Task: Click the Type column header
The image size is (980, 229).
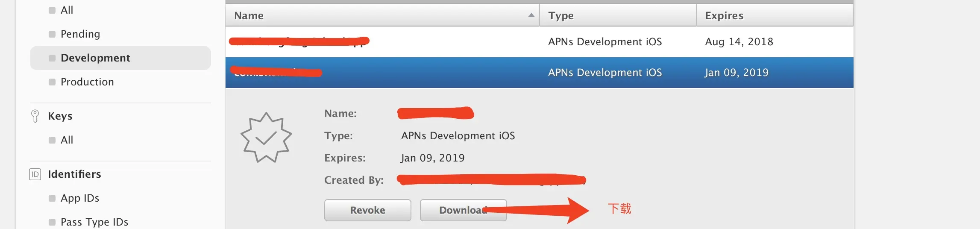Action: point(618,15)
